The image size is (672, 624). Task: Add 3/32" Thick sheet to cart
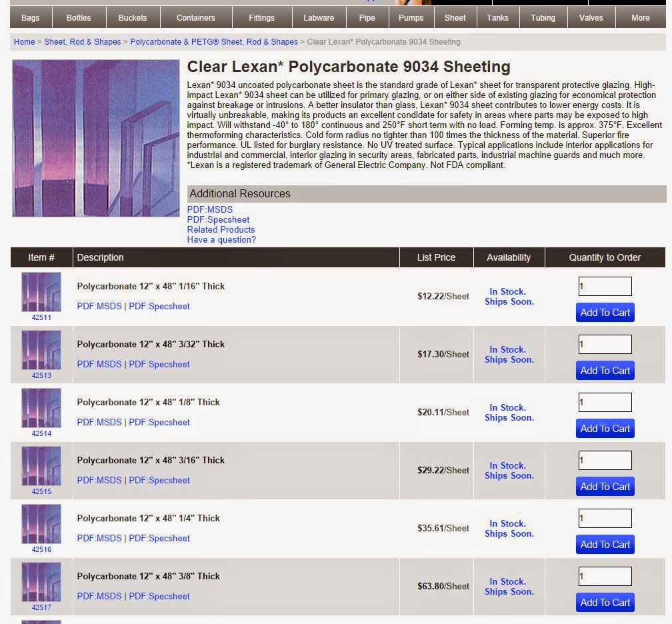[605, 370]
